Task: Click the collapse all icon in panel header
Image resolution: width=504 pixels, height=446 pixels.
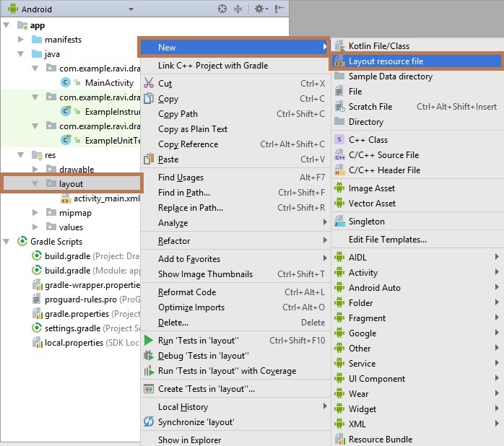Action: [238, 9]
